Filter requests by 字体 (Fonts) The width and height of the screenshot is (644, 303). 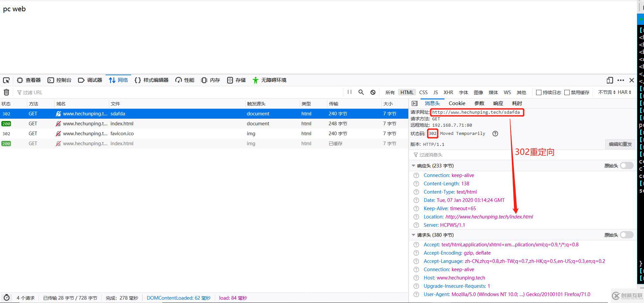(x=463, y=92)
